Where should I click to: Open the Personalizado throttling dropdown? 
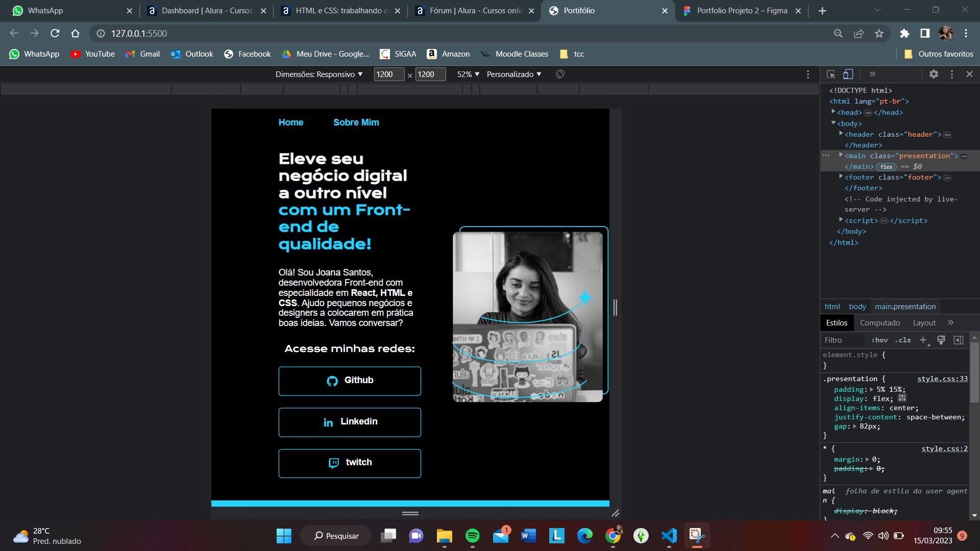tap(514, 74)
